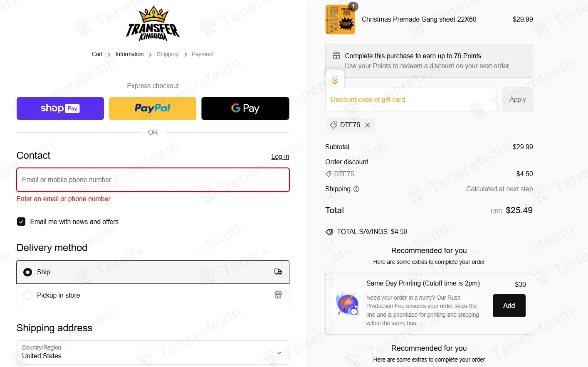Check out using Google Pay
Screen dimensions: 588x367
pyautogui.click(x=245, y=108)
